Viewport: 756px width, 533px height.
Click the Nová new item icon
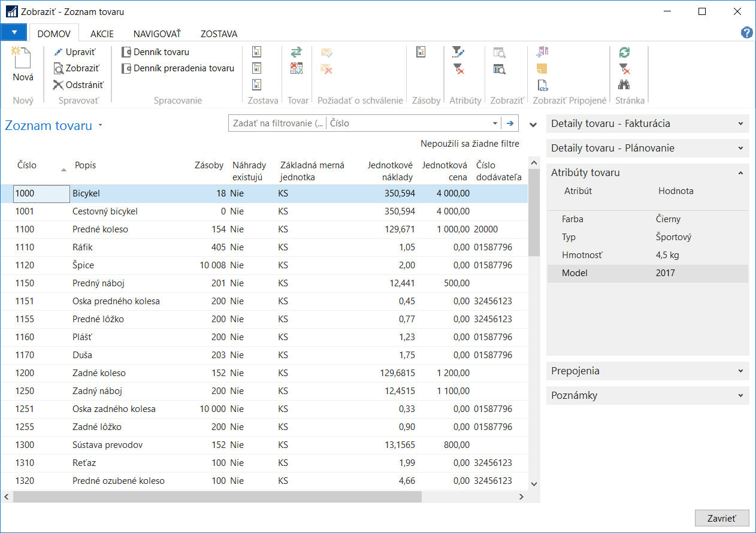coord(21,57)
